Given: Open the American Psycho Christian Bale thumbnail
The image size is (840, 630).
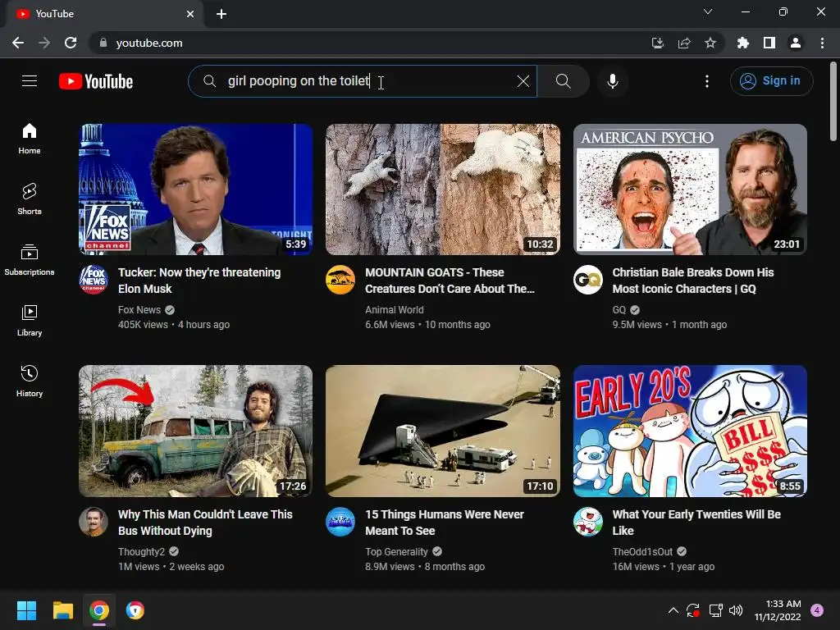Looking at the screenshot, I should coord(690,189).
